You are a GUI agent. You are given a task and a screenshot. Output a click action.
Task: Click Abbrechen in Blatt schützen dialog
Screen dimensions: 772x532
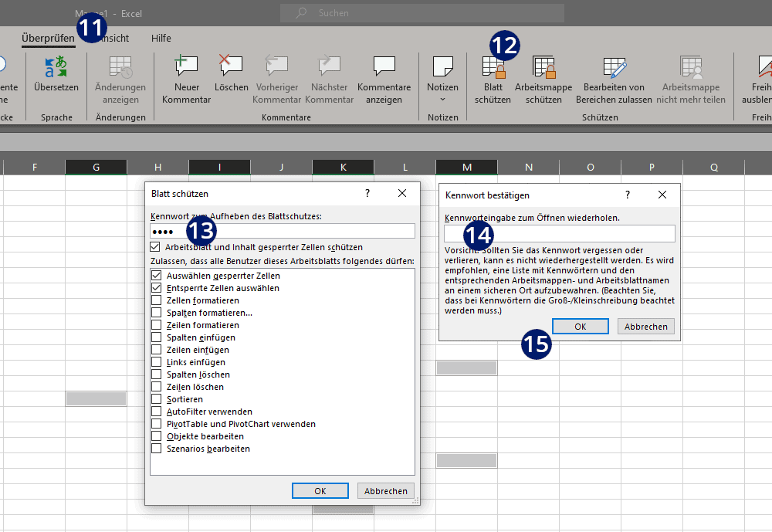click(385, 490)
